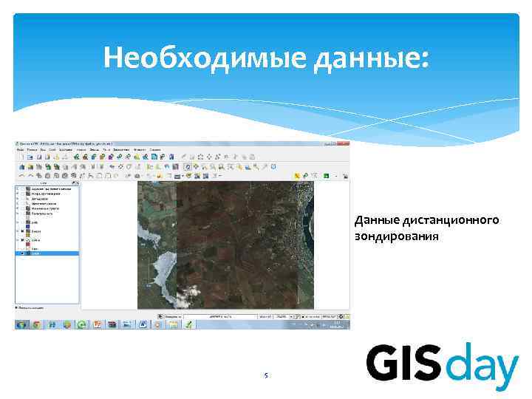Click yellow color swatch in layers list

coord(28,235)
